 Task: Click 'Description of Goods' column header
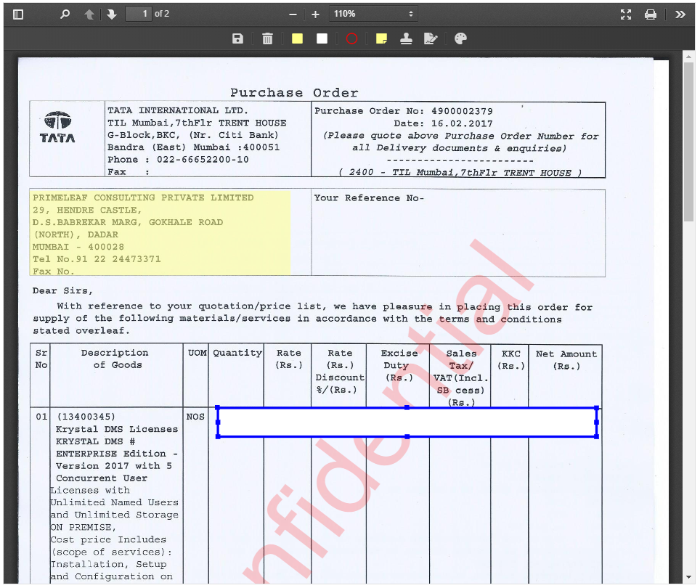pyautogui.click(x=116, y=359)
